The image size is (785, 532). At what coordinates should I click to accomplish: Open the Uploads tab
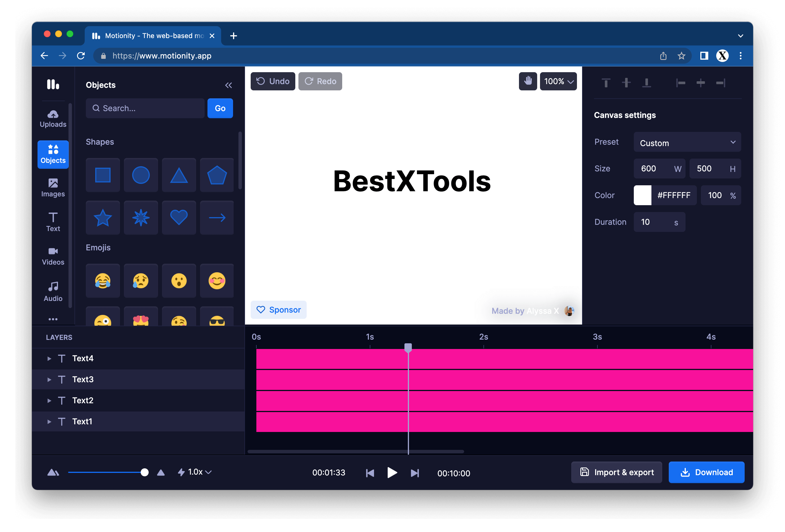point(53,119)
